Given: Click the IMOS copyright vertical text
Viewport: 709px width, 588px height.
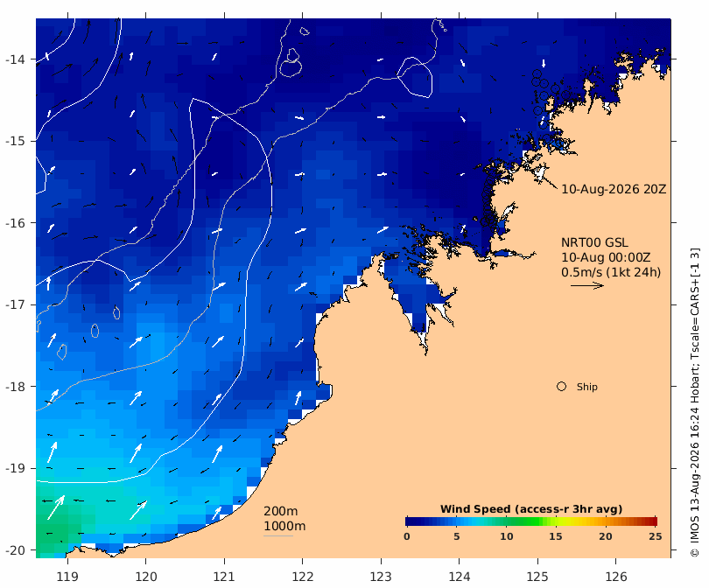Looking at the screenshot, I should [695, 402].
